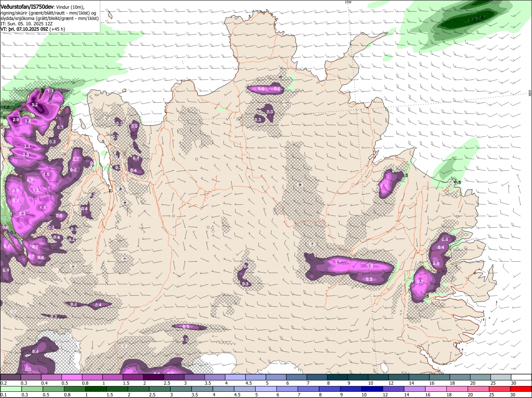The width and height of the screenshot is (532, 398).
Task: Click the '1.2' snowfall value on the map
Action: (23, 214)
